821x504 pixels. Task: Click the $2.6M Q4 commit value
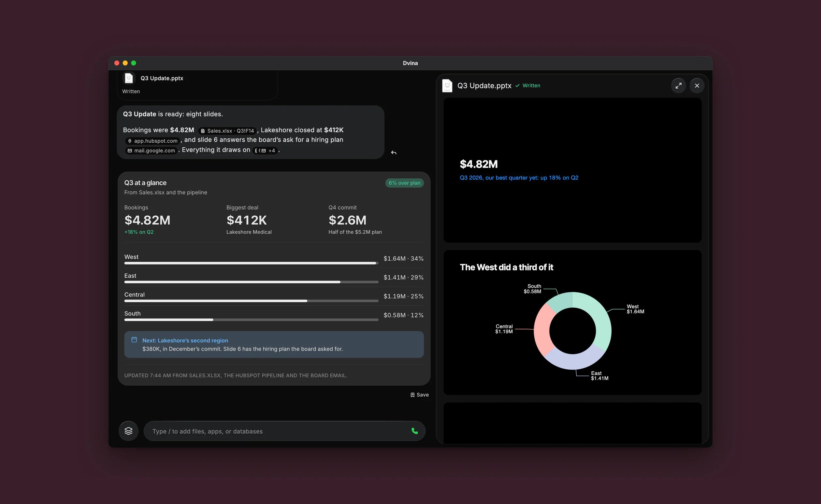pos(347,220)
